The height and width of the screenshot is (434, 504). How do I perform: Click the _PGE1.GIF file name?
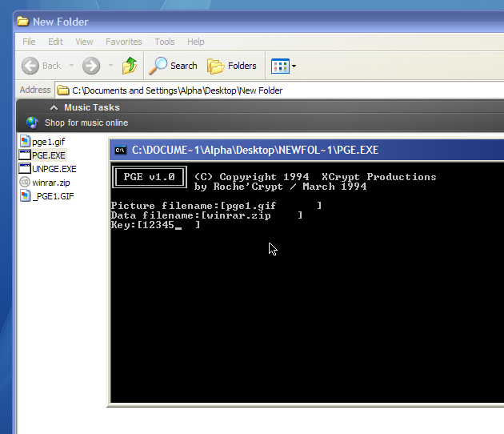coord(54,196)
